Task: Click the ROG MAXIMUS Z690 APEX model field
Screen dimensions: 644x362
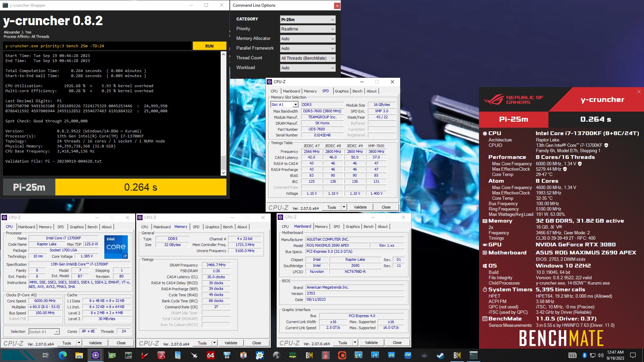Action: click(x=337, y=245)
